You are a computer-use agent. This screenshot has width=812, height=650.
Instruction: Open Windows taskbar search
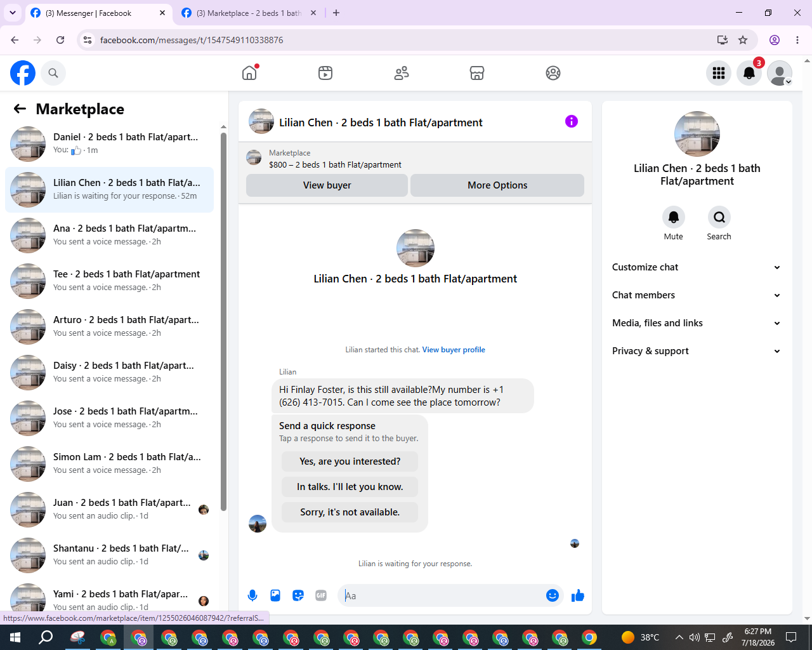point(46,637)
